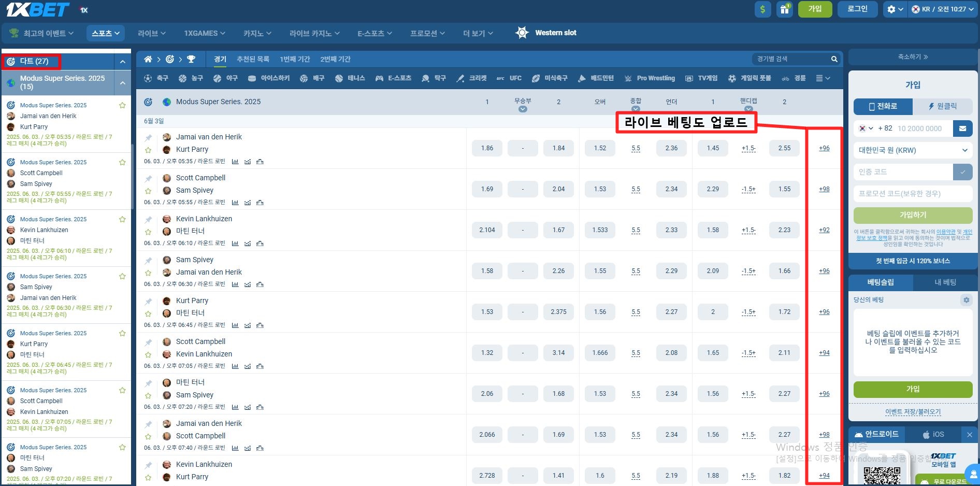Open the 최고의 이벤트 menu
This screenshot has height=486, width=980.
tap(42, 33)
